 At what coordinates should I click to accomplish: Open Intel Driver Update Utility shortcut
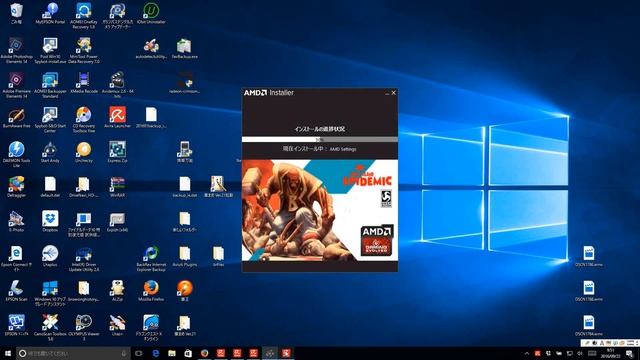[x=84, y=258]
